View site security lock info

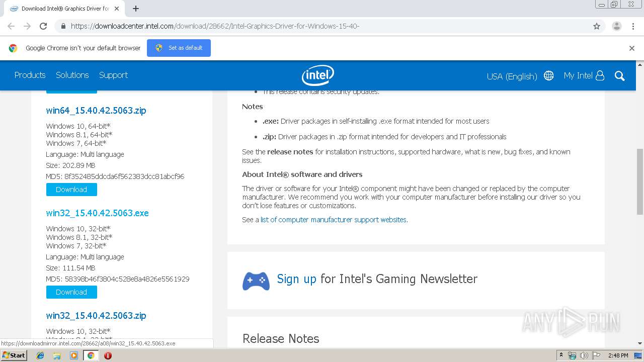pyautogui.click(x=63, y=26)
